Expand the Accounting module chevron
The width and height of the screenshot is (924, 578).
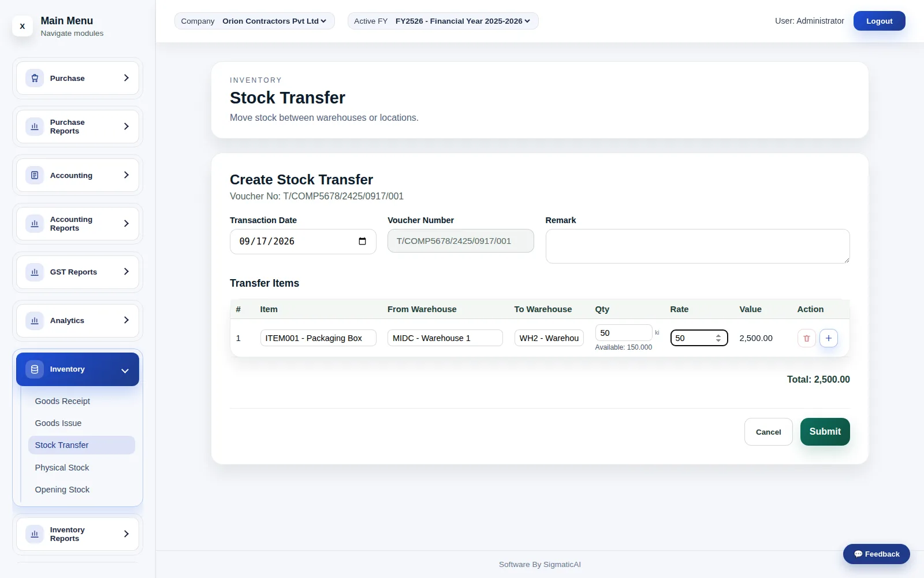126,175
